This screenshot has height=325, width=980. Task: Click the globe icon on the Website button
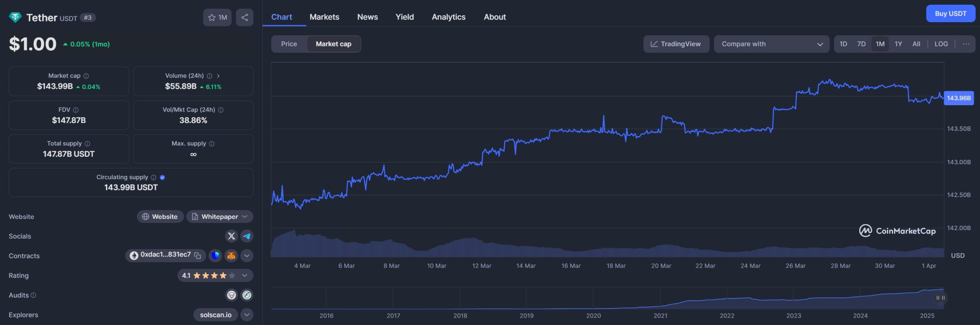pyautogui.click(x=145, y=217)
